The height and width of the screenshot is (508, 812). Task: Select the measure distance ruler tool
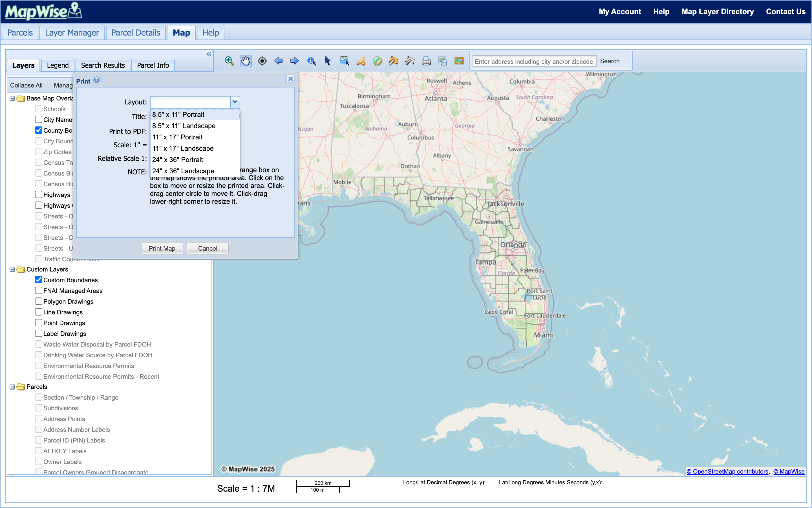pyautogui.click(x=410, y=61)
